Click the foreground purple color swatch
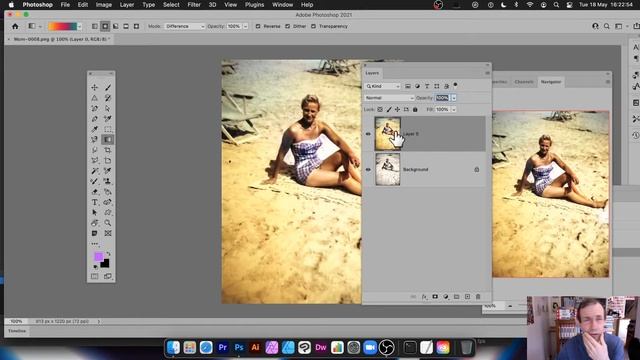The height and width of the screenshot is (360, 640). pos(98,256)
